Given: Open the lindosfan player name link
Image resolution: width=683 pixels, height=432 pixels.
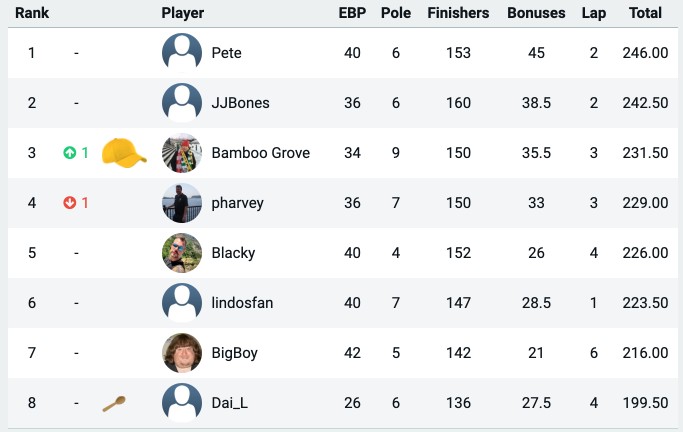Looking at the screenshot, I should 242,303.
